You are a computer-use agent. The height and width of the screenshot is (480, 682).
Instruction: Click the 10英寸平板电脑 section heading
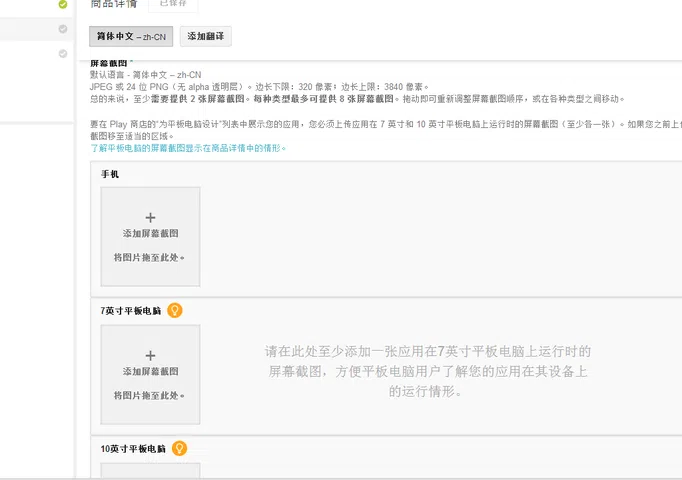pos(133,449)
